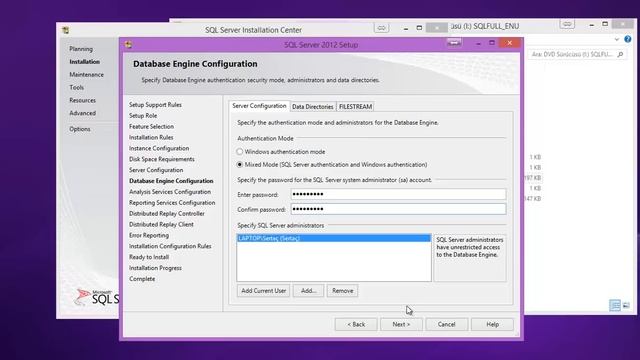640x360 pixels.
Task: Select the Server Configuration tab
Action: pyautogui.click(x=259, y=106)
